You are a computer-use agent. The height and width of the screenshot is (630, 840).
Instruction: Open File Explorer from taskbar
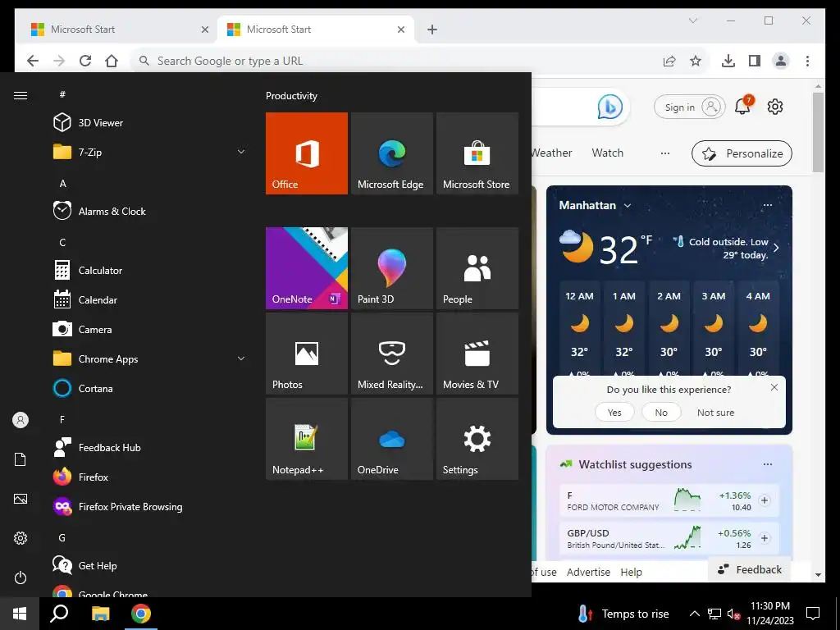pyautogui.click(x=100, y=614)
